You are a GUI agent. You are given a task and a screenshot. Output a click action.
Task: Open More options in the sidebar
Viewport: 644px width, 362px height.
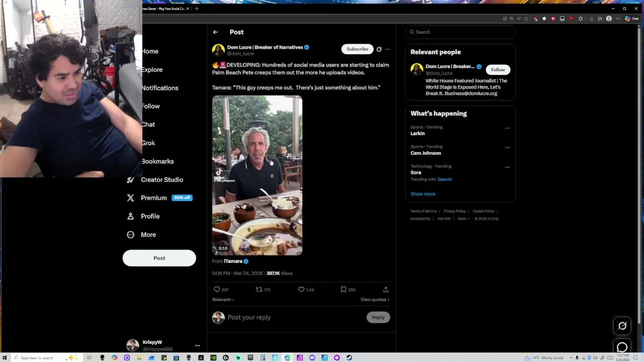141,235
